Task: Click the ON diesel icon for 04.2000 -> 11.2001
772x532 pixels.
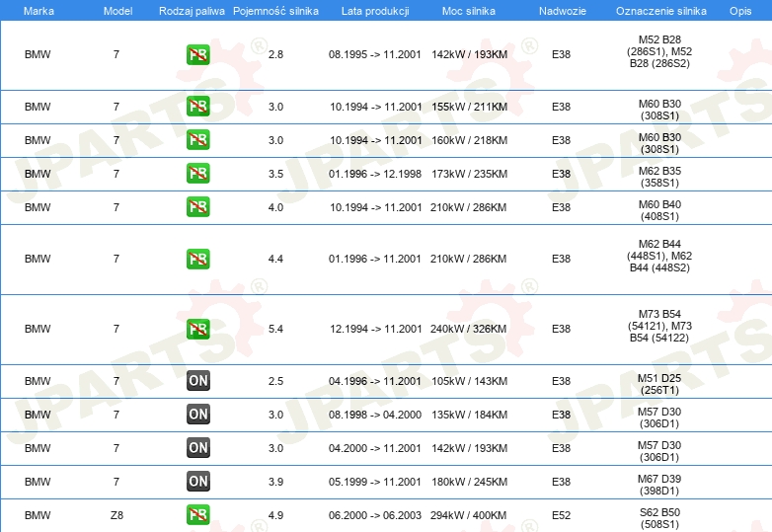Action: click(197, 447)
